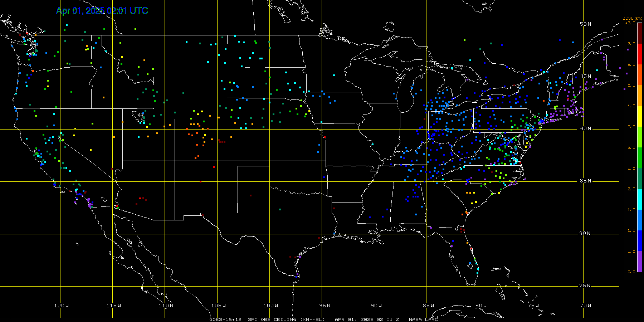
Task: Click the >8.0 legend value
Action: (630, 23)
